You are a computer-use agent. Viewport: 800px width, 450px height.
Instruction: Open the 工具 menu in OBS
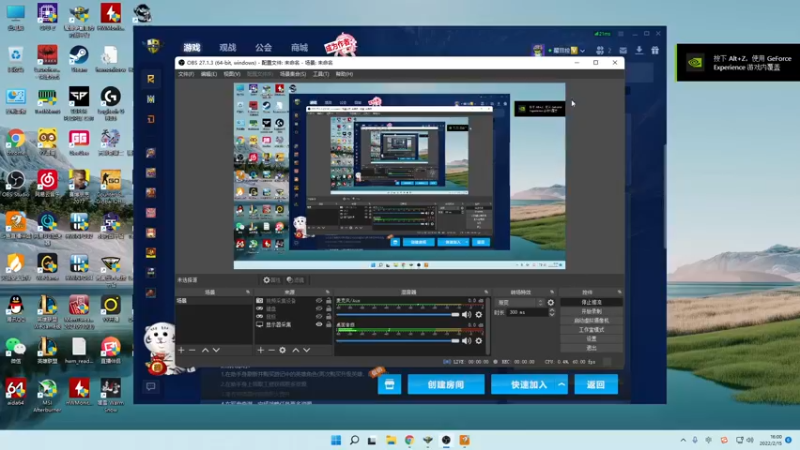[320, 74]
